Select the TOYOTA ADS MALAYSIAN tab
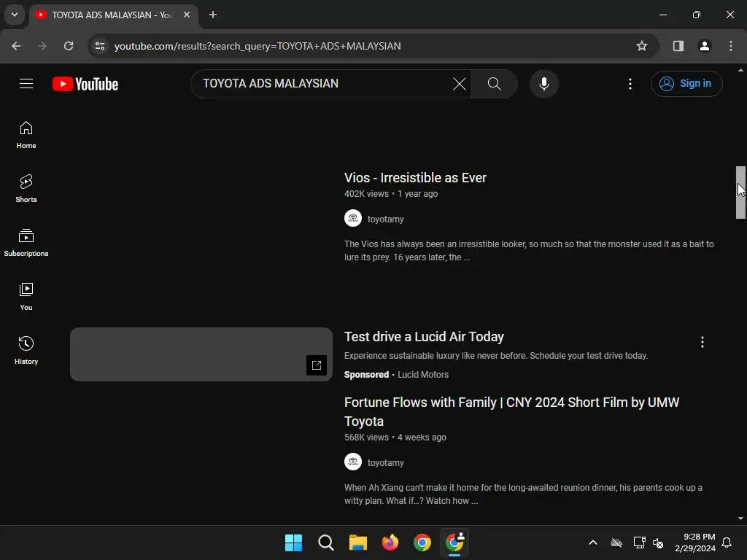 [112, 15]
